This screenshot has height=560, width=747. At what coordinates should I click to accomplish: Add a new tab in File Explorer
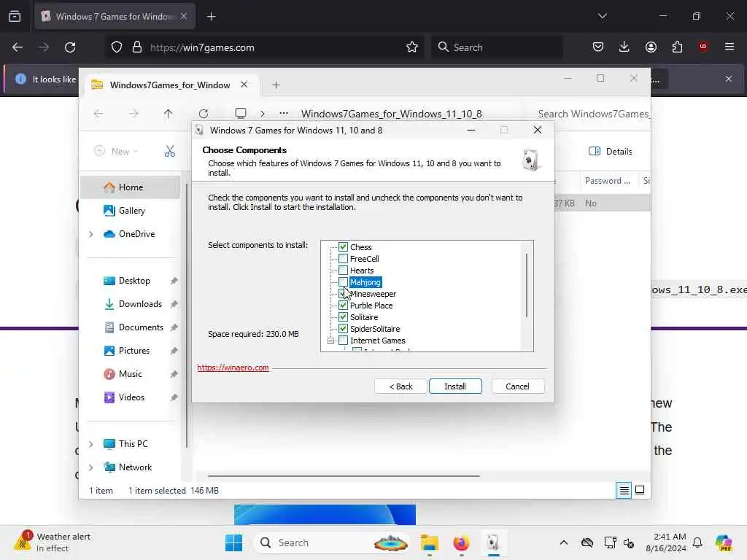point(276,85)
